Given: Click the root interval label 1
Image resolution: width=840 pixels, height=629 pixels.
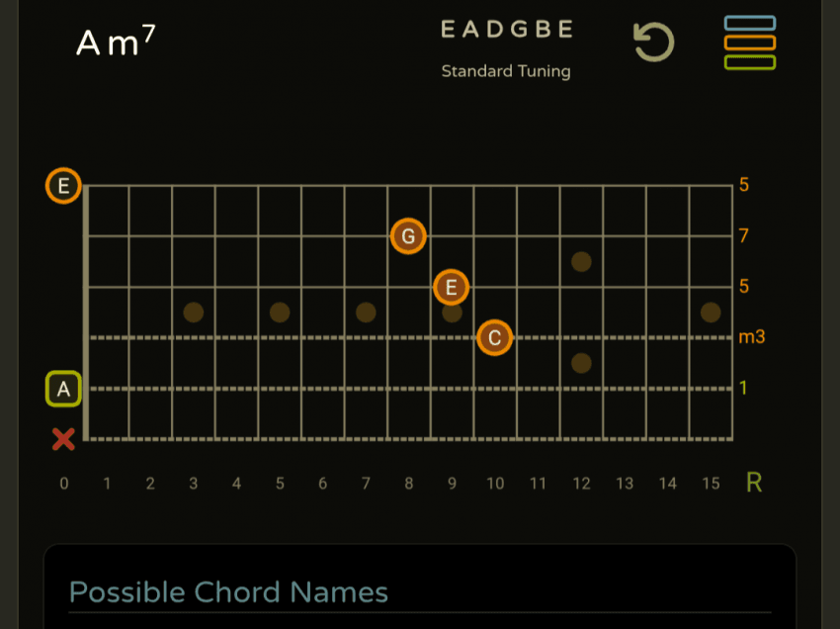Looking at the screenshot, I should [743, 388].
